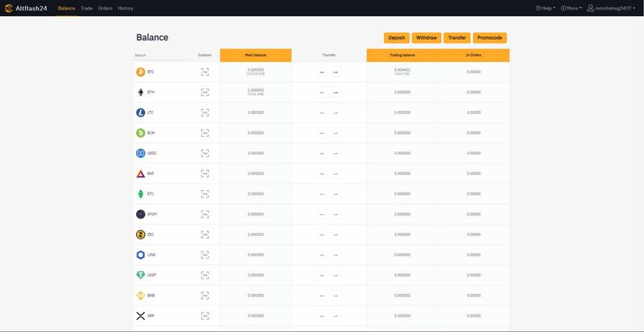This screenshot has width=644, height=332.
Task: Open explorer icon for BCH row
Action: tap(205, 133)
